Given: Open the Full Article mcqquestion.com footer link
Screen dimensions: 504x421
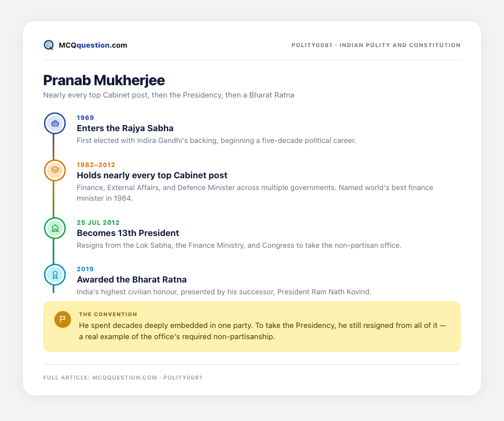Looking at the screenshot, I should (x=123, y=377).
